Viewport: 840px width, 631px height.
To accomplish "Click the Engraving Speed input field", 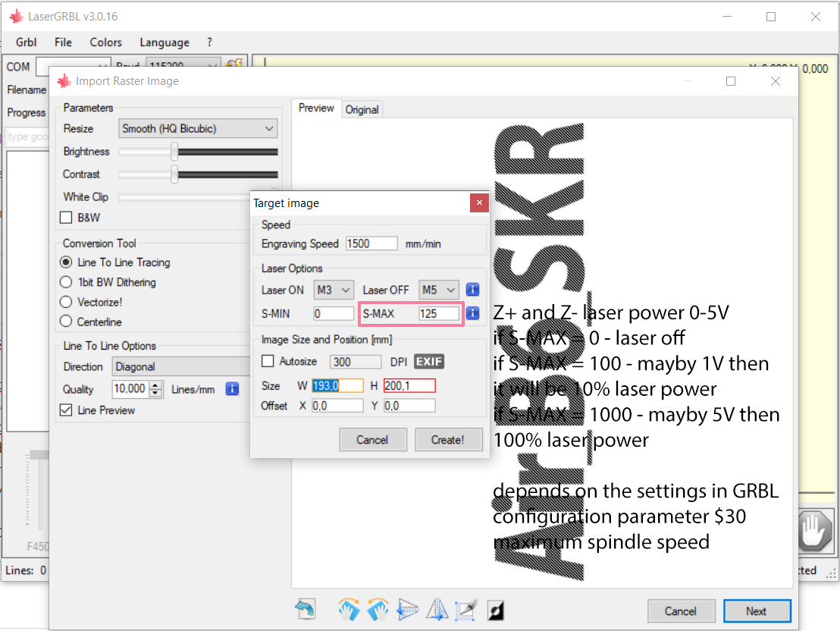I will tap(371, 244).
